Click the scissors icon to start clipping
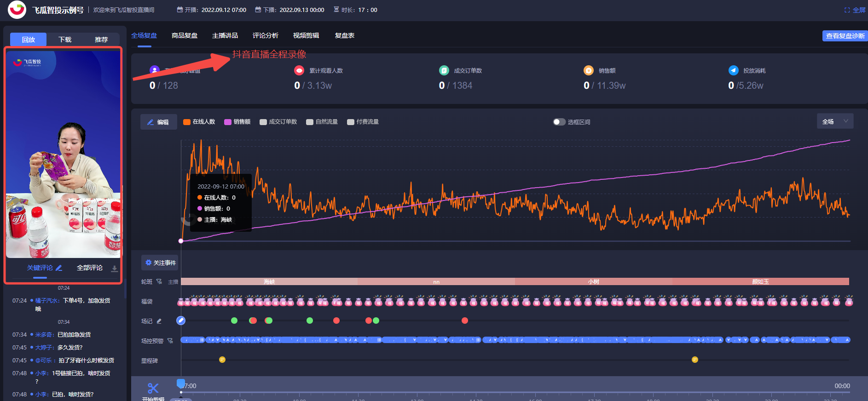Viewport: 868px width, 401px height. point(153,388)
